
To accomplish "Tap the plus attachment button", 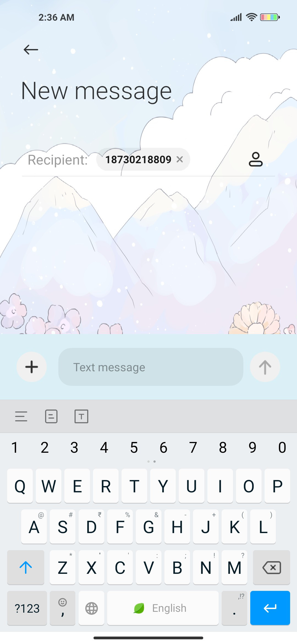I will coord(32,367).
